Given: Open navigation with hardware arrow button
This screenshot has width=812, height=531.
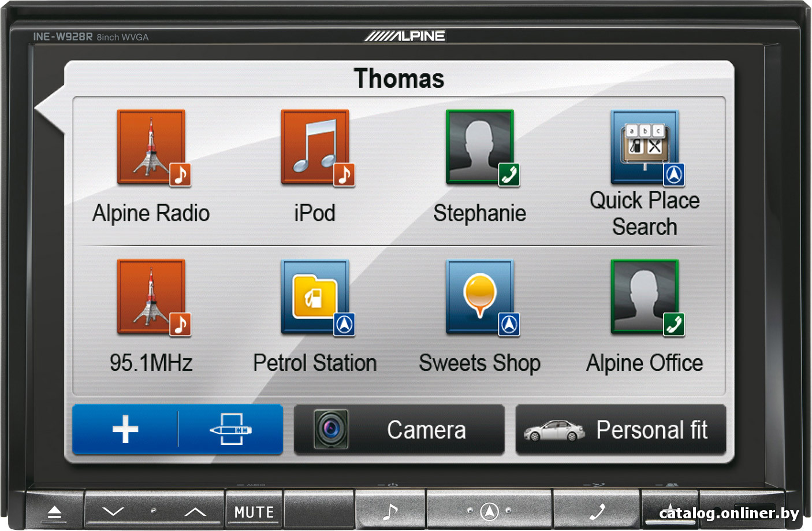Looking at the screenshot, I should point(490,511).
